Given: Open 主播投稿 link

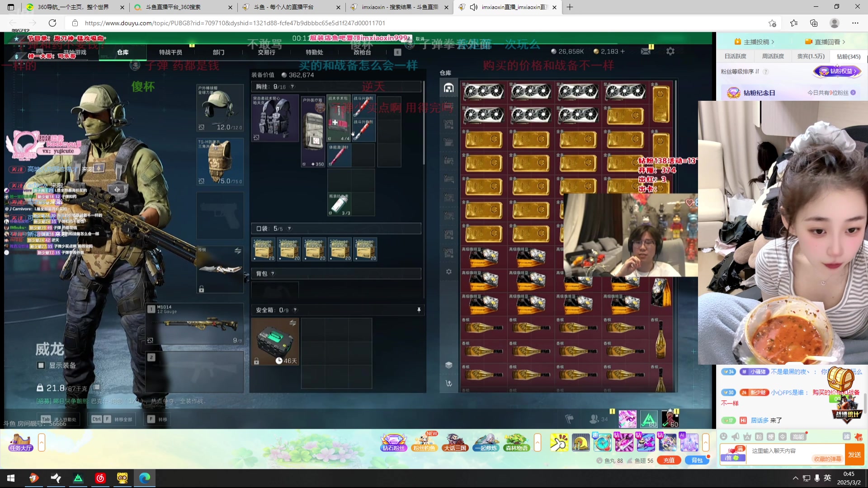Looking at the screenshot, I should [754, 42].
